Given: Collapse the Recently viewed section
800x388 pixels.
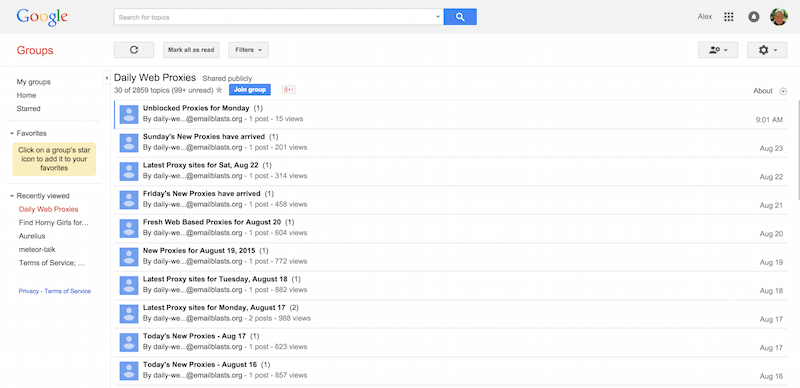Looking at the screenshot, I should (x=12, y=196).
